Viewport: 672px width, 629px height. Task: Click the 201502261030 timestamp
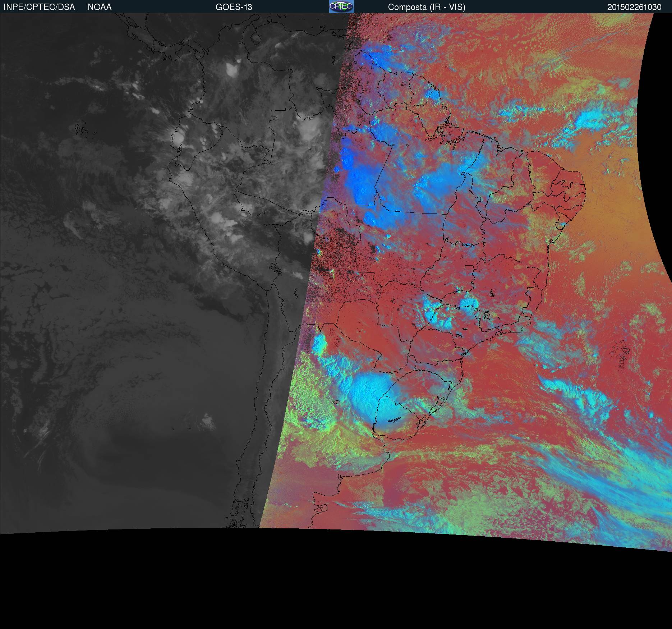click(x=634, y=7)
